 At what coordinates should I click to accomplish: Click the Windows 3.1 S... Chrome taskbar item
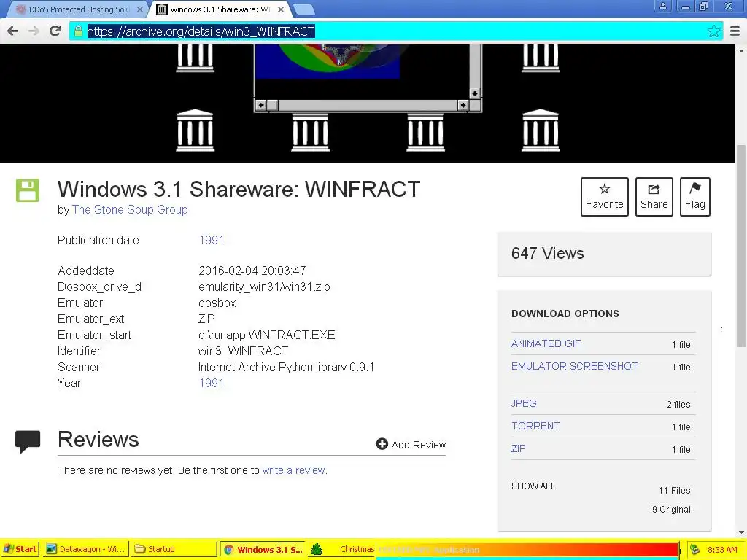click(x=263, y=550)
